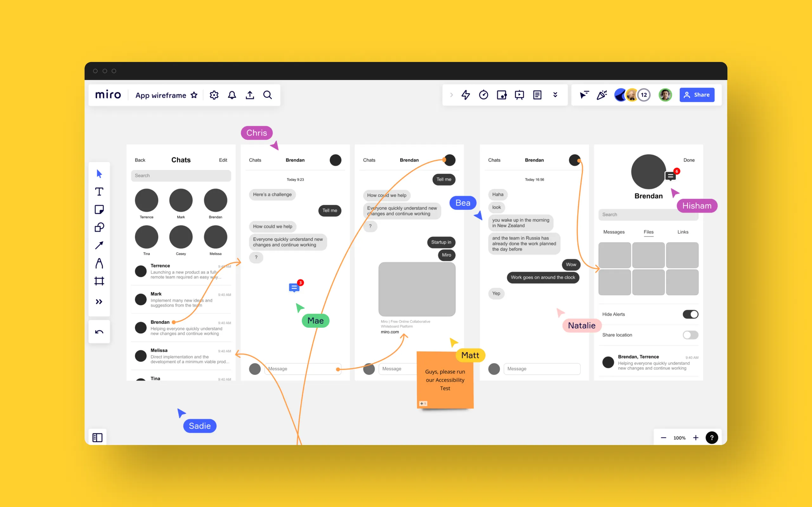This screenshot has width=812, height=507.
Task: Select the Text tool in left toolbar
Action: [x=99, y=192]
